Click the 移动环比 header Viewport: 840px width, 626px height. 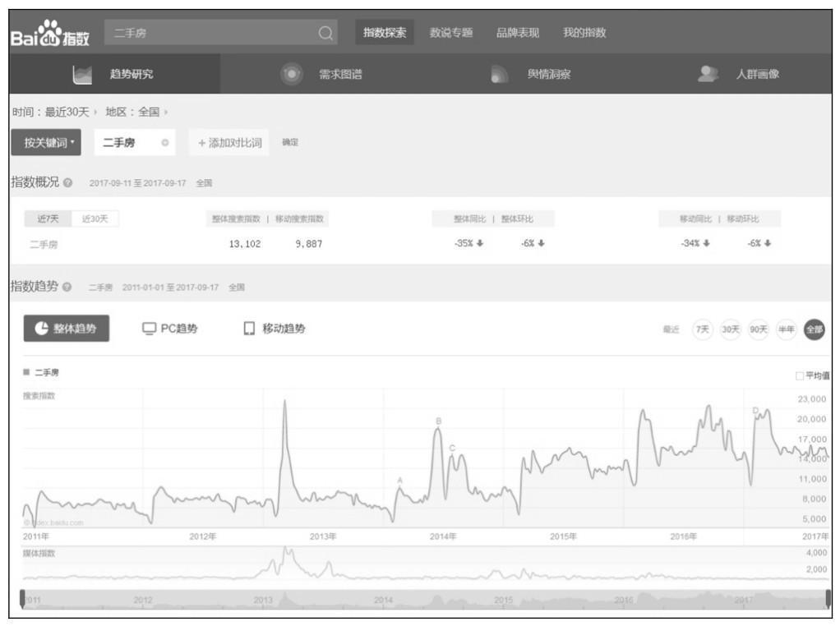pos(743,219)
